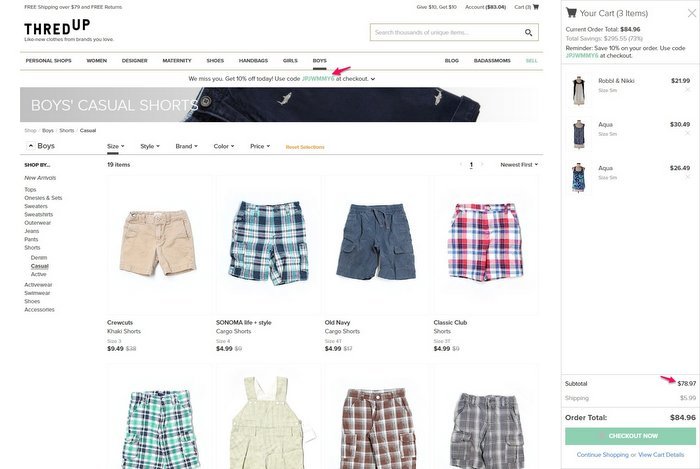This screenshot has width=700, height=469.
Task: Open Crewcuts Khaki Shorts product image
Action: 159,245
